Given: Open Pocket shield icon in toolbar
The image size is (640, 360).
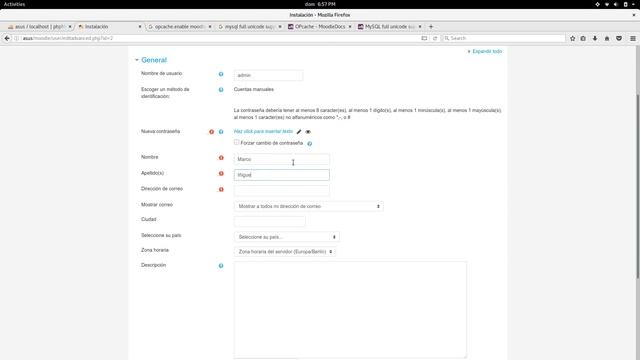Looking at the screenshot, I should [619, 38].
